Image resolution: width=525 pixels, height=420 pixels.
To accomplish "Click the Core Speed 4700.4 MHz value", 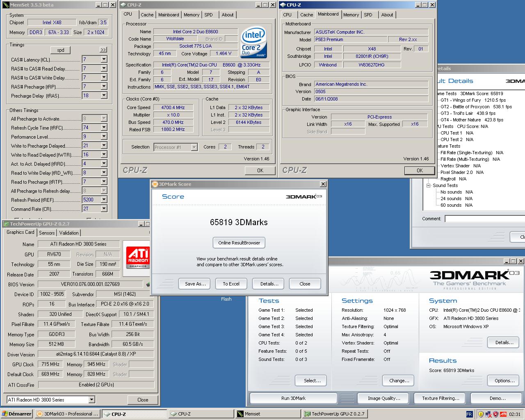I will pyautogui.click(x=173, y=107).
